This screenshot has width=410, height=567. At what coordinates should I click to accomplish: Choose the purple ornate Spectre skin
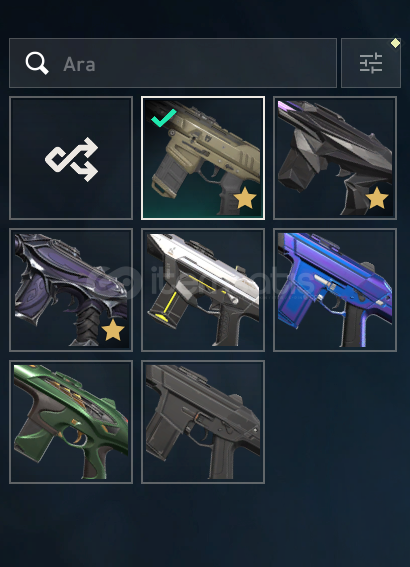click(x=71, y=290)
